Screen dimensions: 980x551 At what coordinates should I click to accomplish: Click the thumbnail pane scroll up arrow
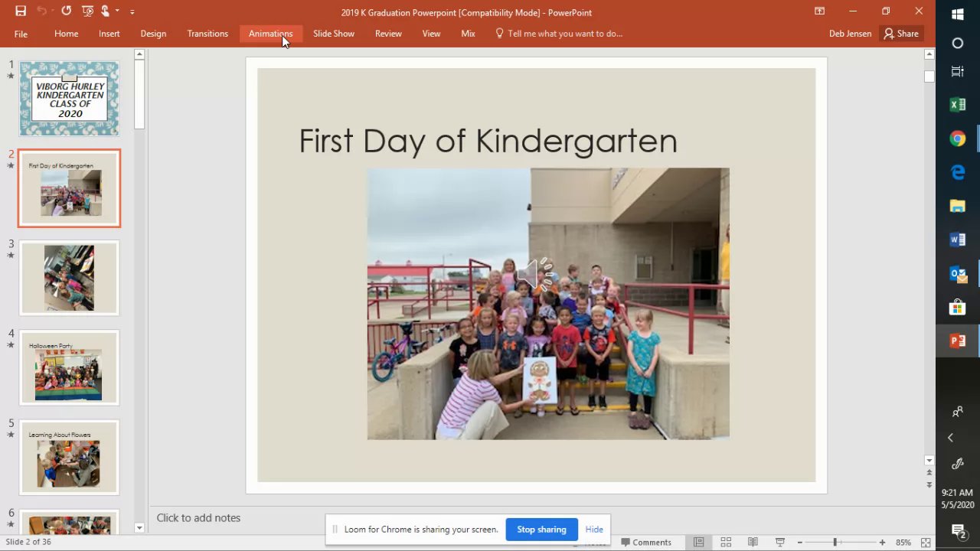(139, 54)
